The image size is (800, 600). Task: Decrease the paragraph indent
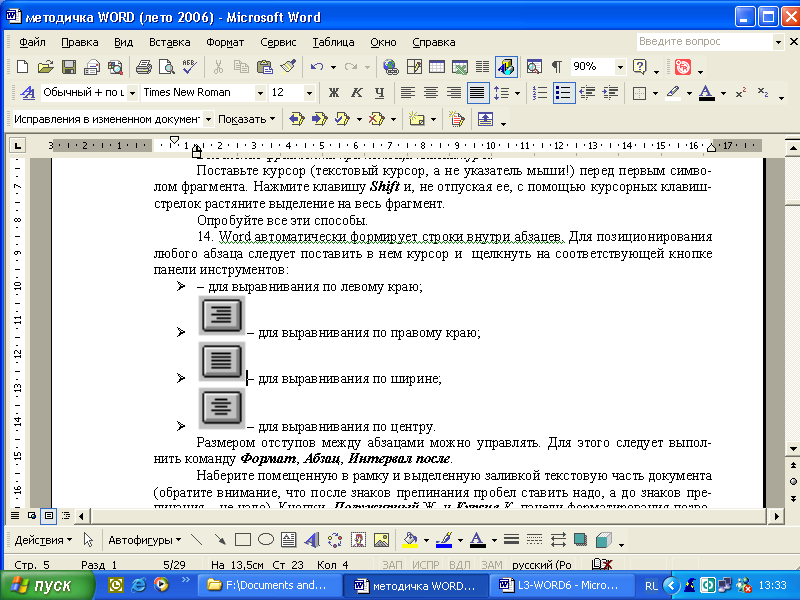pos(588,93)
